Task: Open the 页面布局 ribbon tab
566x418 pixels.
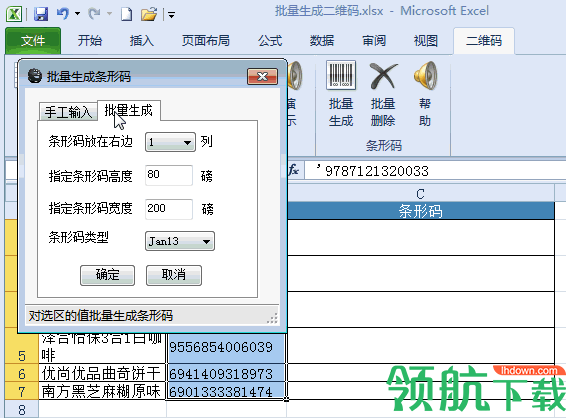Action: pos(206,40)
